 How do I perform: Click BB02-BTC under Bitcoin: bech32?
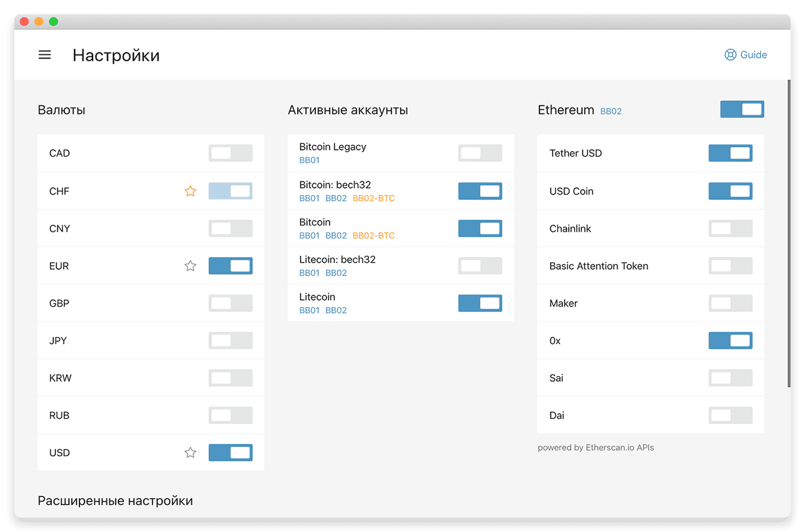(374, 198)
